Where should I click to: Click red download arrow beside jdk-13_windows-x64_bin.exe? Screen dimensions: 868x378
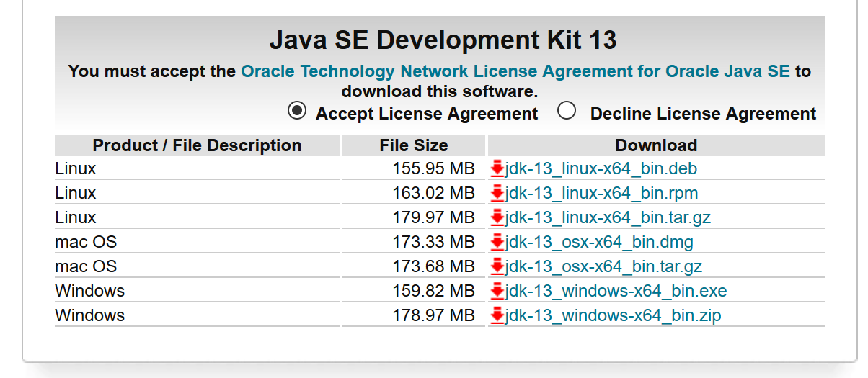tap(497, 292)
